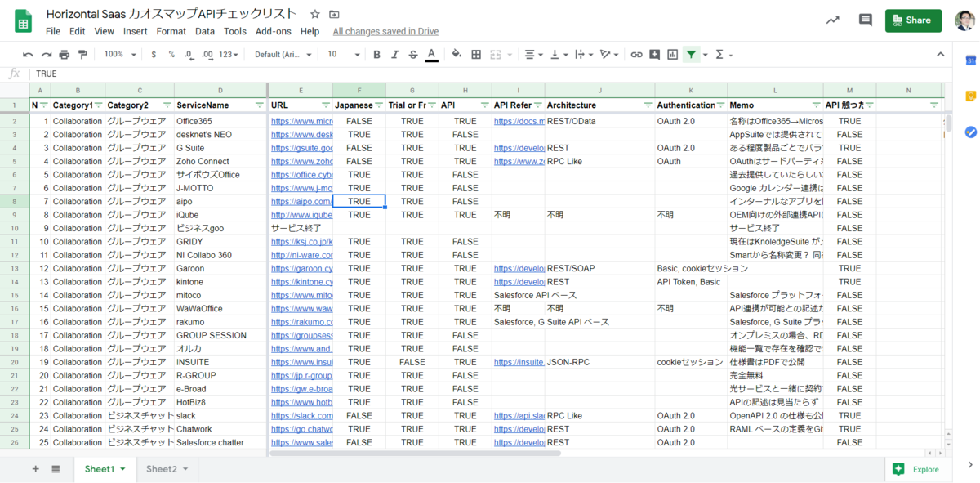Select the paint format tool
The width and height of the screenshot is (980, 483).
click(x=82, y=55)
